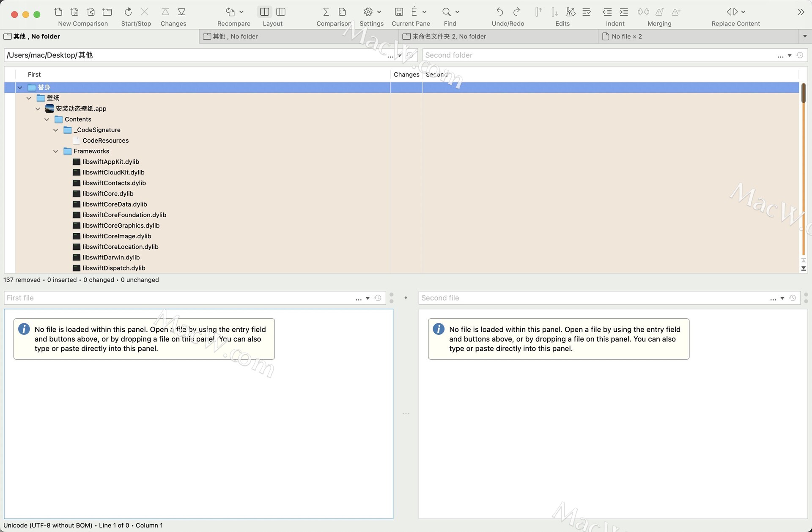Click the third Edits toolbar icon
The height and width of the screenshot is (532, 812).
(571, 12)
